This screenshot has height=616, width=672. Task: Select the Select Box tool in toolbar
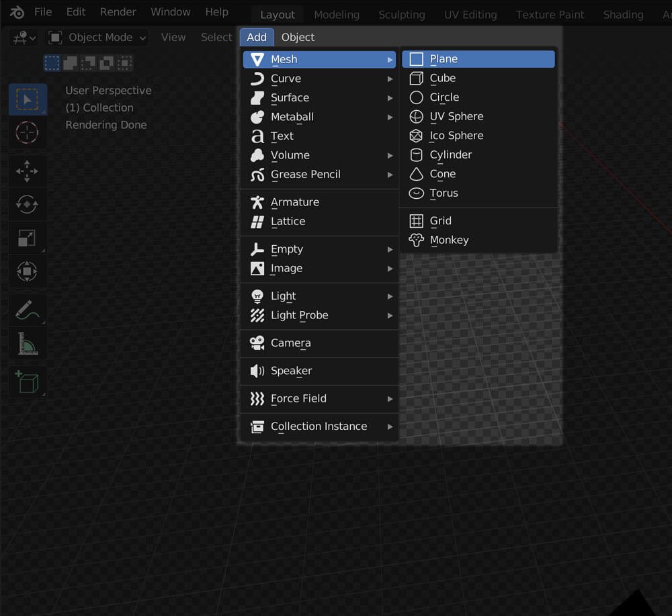click(28, 101)
